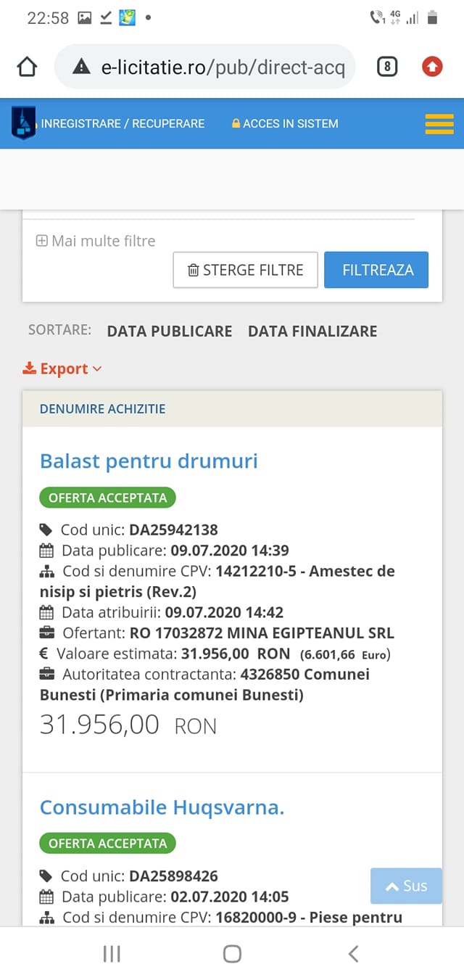Sort results by DATA PUBLICARE
The width and height of the screenshot is (464, 980).
tap(170, 332)
